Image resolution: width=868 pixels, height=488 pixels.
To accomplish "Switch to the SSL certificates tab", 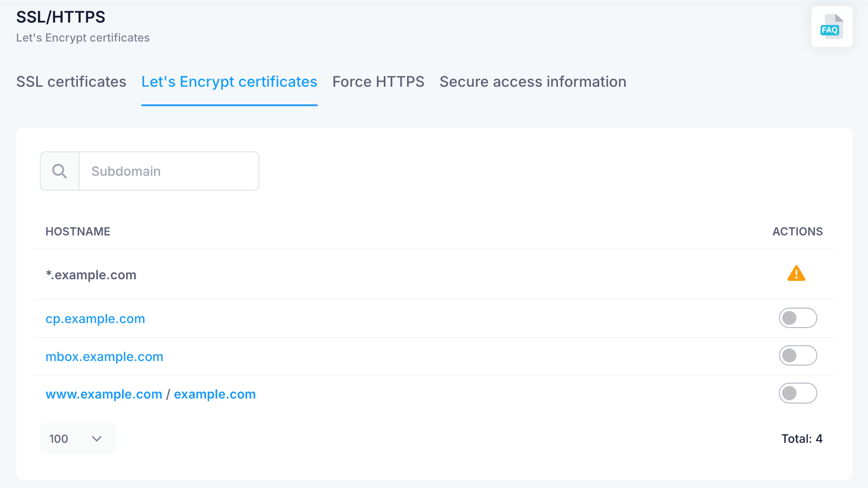I will pos(71,82).
